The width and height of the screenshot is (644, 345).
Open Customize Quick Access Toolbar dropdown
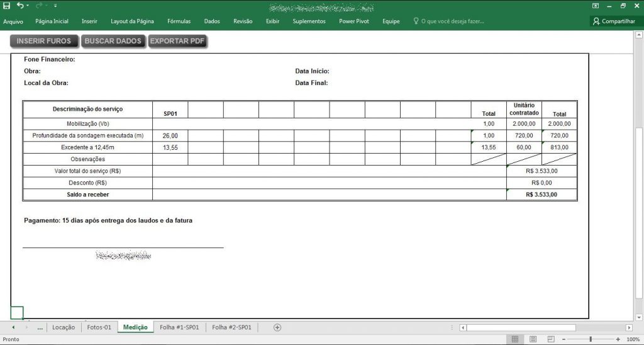[x=55, y=6]
